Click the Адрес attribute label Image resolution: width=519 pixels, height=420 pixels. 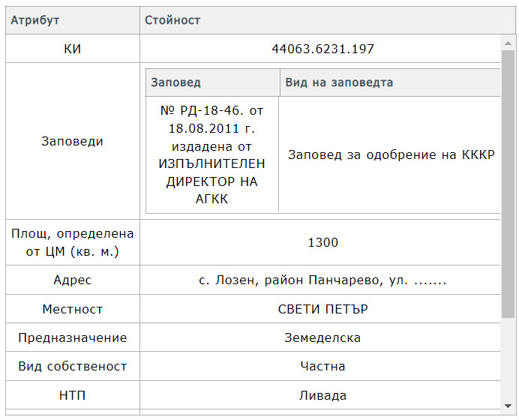tap(72, 280)
